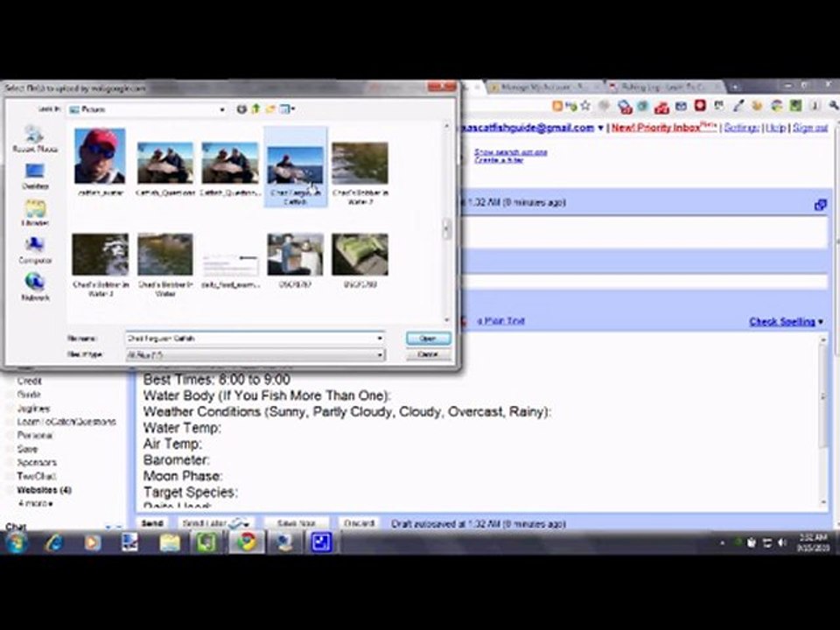
Task: Click the Send Later dropdown button
Action: pyautogui.click(x=215, y=523)
